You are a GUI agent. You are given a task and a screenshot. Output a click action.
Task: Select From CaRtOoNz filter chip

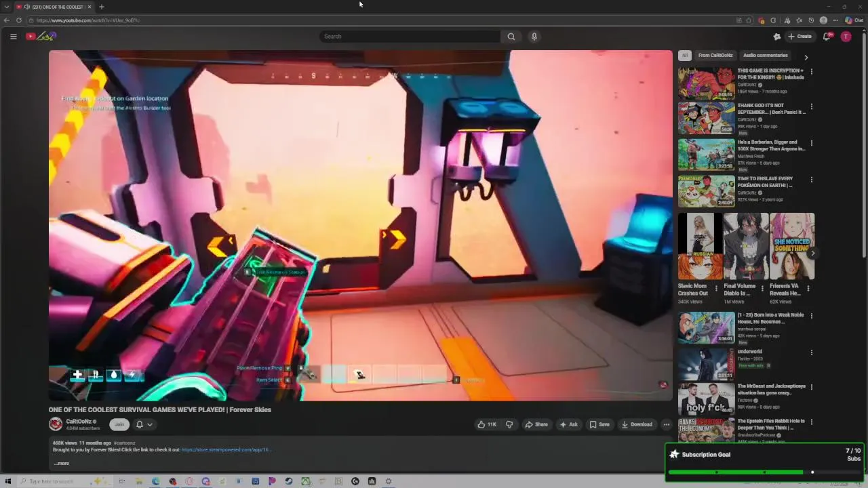point(715,56)
